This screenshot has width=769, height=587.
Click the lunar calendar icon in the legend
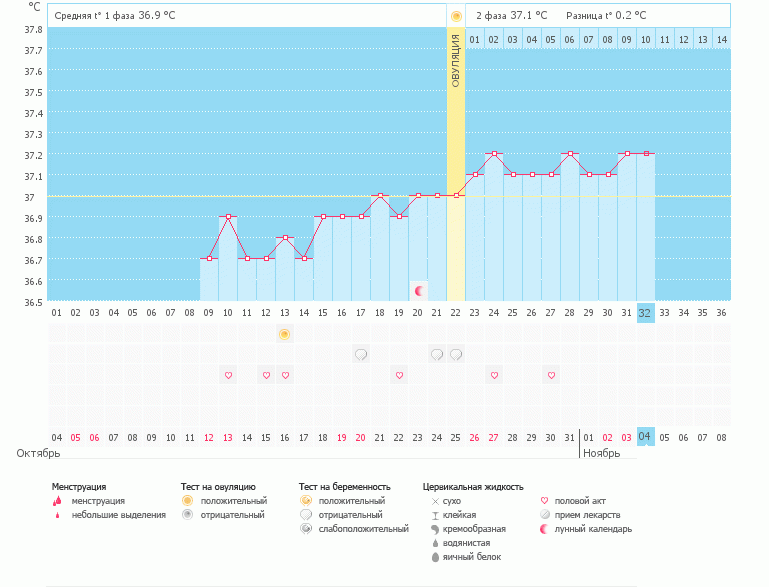[x=544, y=529]
